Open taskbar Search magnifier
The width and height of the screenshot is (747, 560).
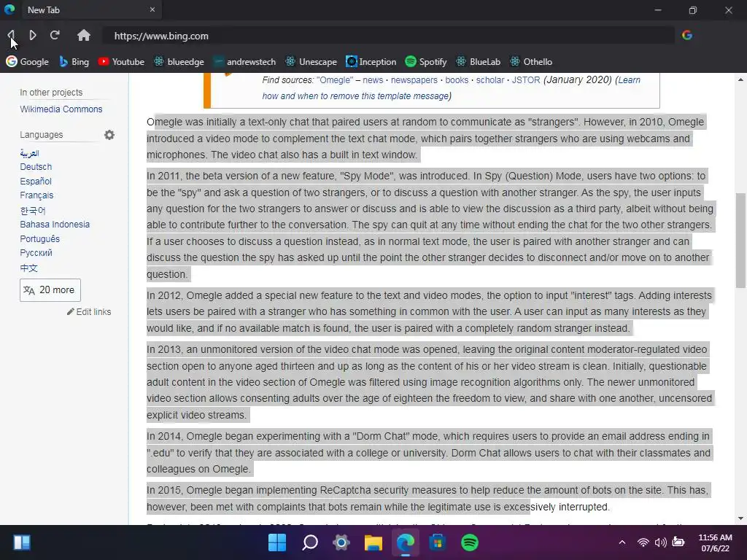(x=309, y=542)
